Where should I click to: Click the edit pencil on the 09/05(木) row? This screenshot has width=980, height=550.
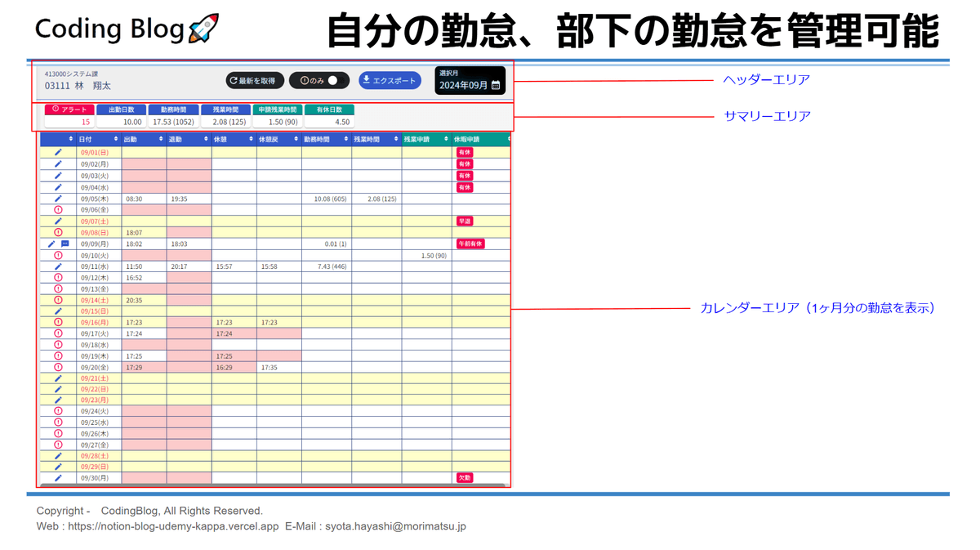pos(58,198)
